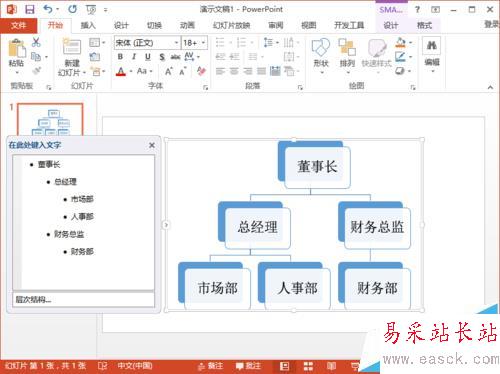Align text left

(220, 71)
